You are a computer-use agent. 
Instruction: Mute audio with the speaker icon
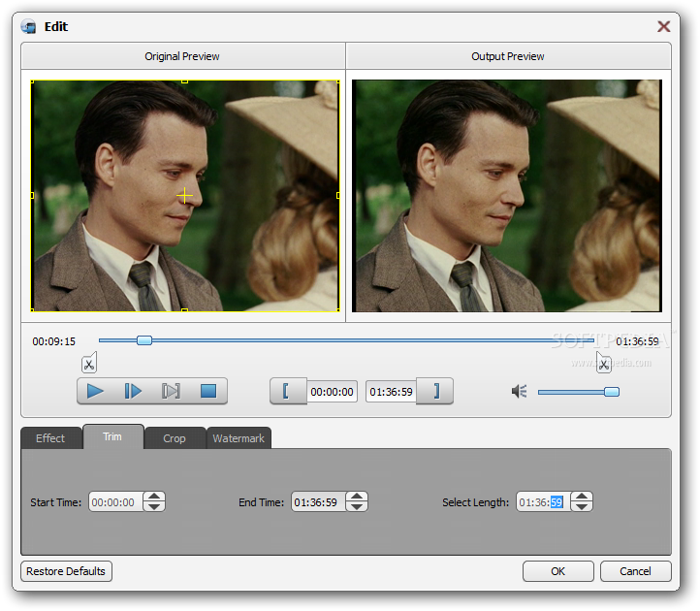(520, 392)
